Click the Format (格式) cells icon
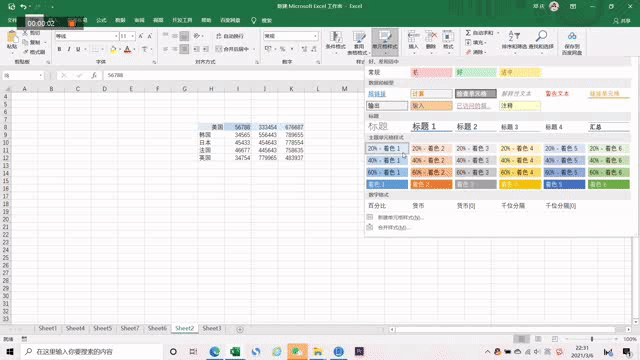 (x=448, y=36)
